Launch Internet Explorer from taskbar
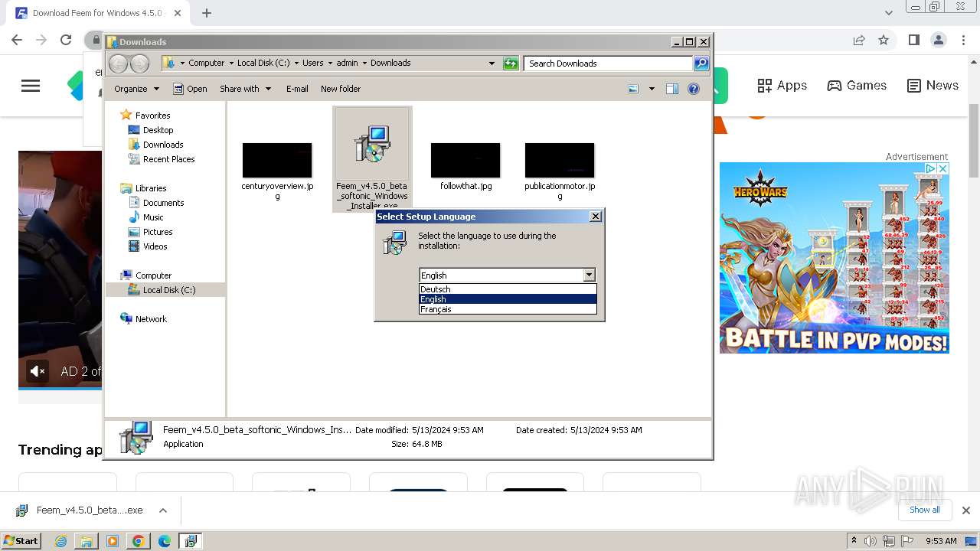This screenshot has width=980, height=551. [x=61, y=541]
